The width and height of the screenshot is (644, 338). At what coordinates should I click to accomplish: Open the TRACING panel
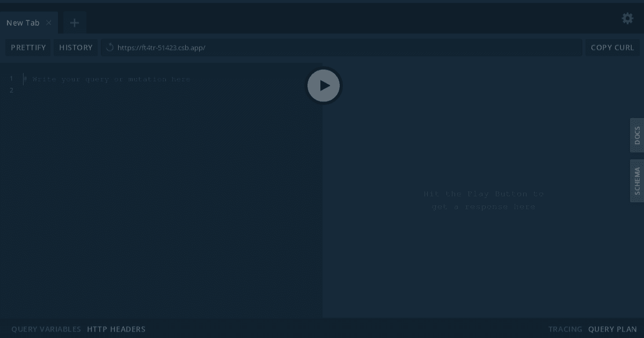(x=565, y=329)
